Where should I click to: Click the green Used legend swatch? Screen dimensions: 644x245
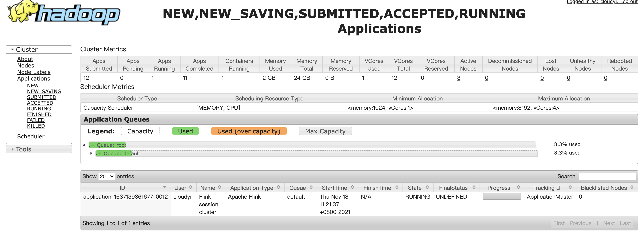185,131
